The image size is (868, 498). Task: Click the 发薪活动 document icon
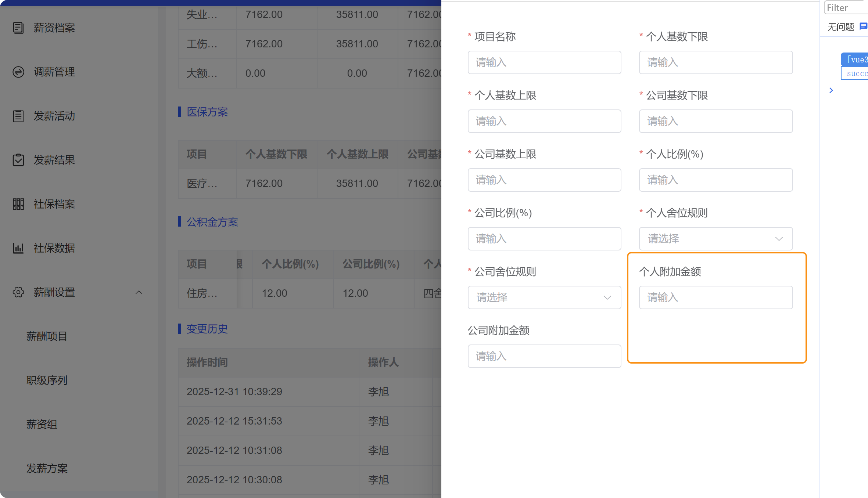tap(18, 116)
